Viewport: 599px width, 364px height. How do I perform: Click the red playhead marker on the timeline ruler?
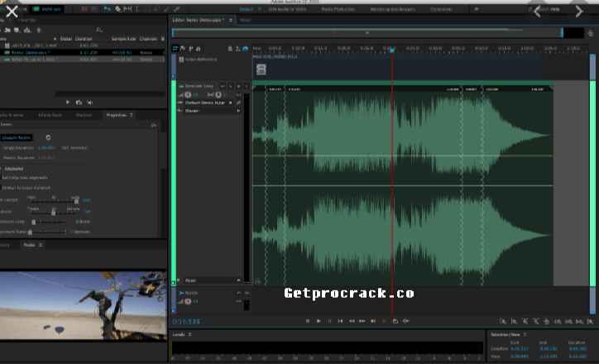tap(391, 50)
